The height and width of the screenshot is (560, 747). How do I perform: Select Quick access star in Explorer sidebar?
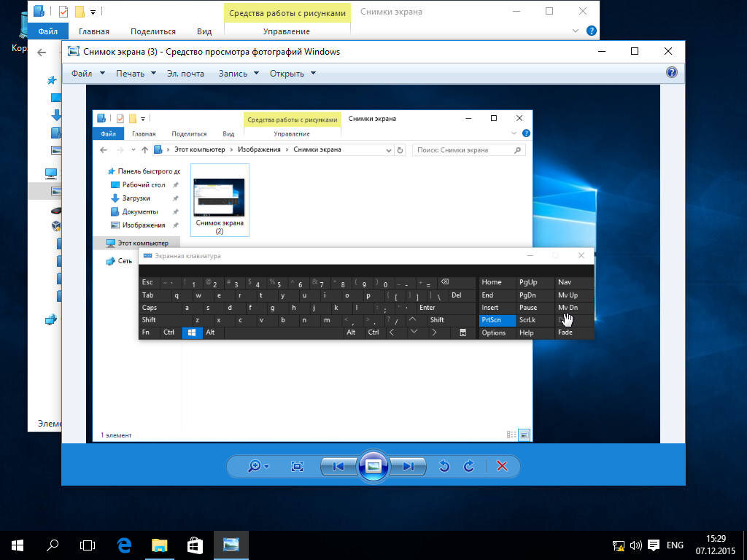coord(52,80)
